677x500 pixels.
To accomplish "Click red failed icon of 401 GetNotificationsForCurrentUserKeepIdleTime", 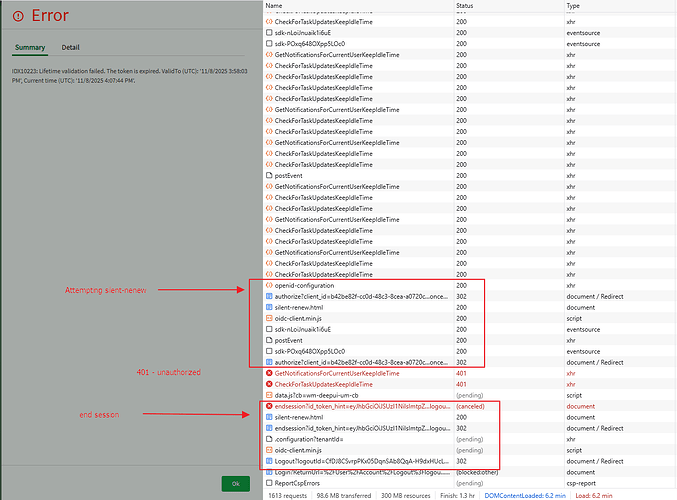I will (269, 373).
